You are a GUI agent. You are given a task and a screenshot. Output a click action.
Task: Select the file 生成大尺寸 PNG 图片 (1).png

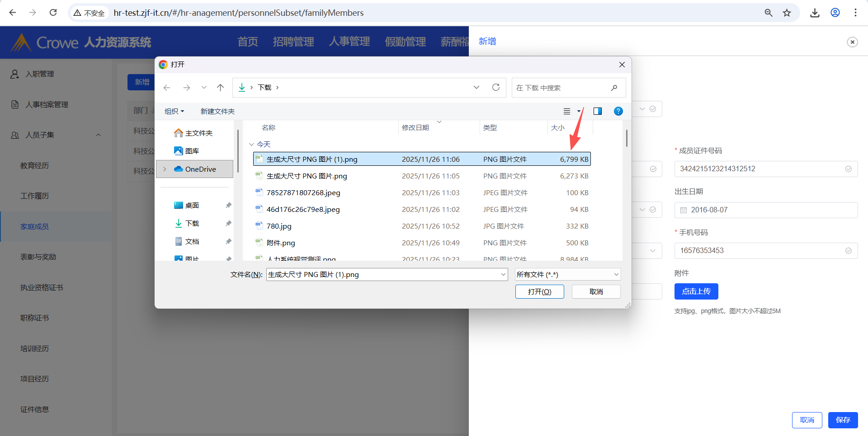click(422, 159)
